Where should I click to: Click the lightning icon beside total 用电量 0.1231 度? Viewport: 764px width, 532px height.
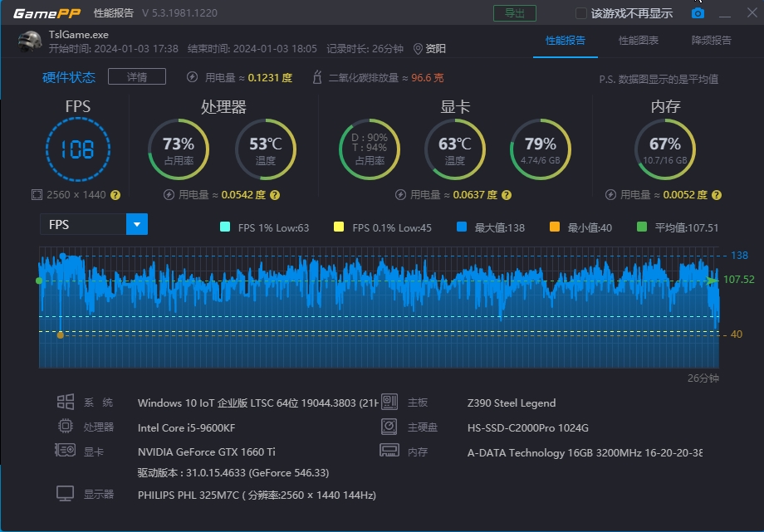tap(193, 77)
